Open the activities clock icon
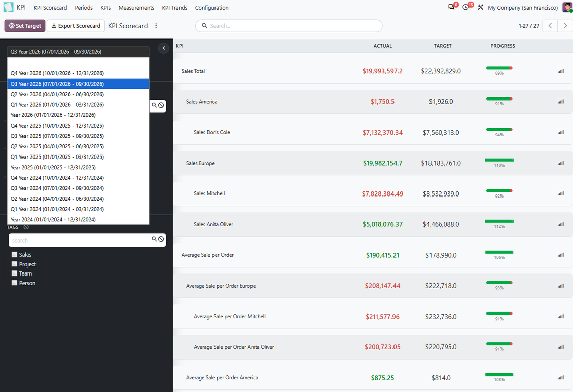This screenshot has height=392, width=573. pyautogui.click(x=465, y=7)
